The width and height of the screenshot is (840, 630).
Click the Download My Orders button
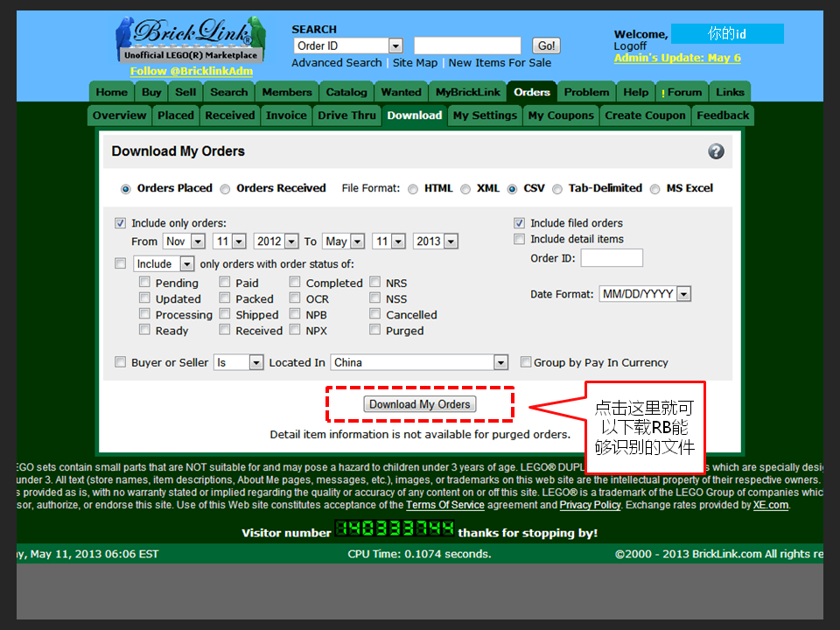click(x=419, y=404)
